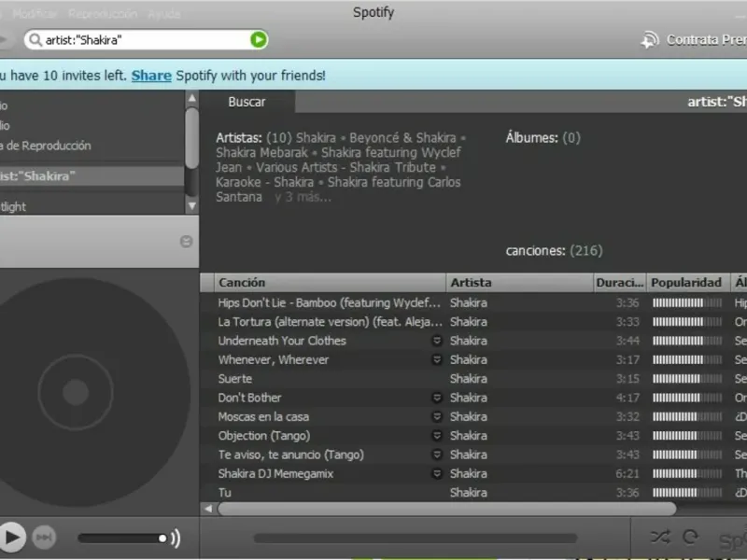Select song Tu
The image size is (747, 560).
pyautogui.click(x=224, y=493)
